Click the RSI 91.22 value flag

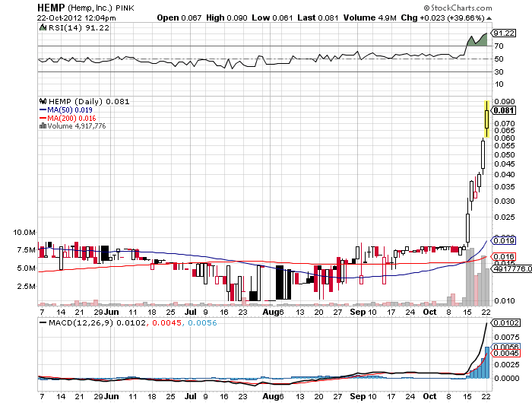coord(503,33)
